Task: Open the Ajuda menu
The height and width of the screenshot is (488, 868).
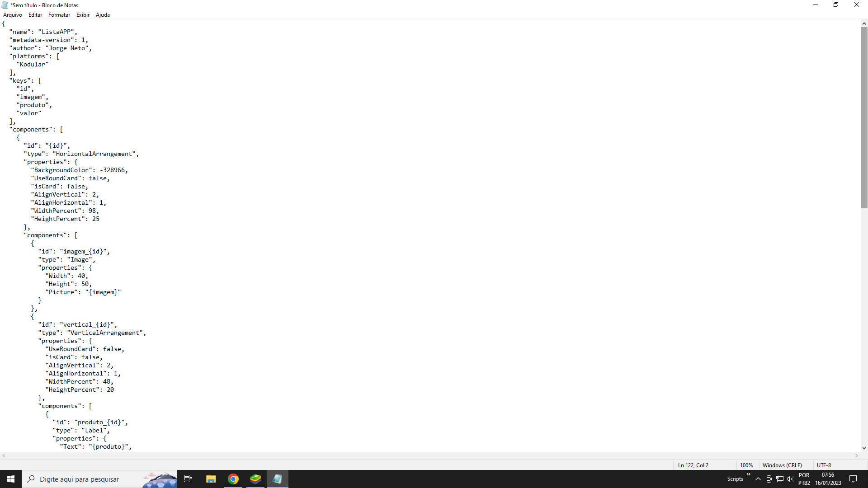Action: (x=103, y=15)
